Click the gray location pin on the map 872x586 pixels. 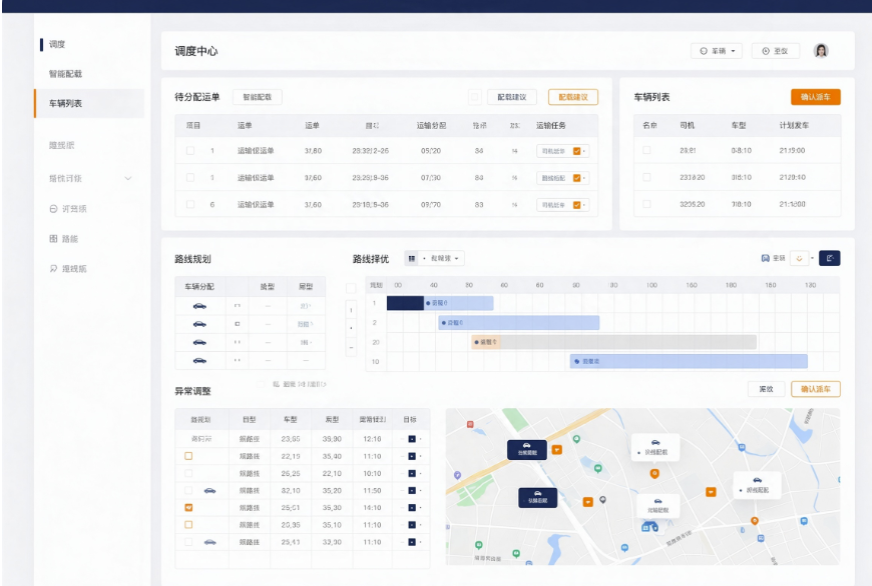(603, 500)
